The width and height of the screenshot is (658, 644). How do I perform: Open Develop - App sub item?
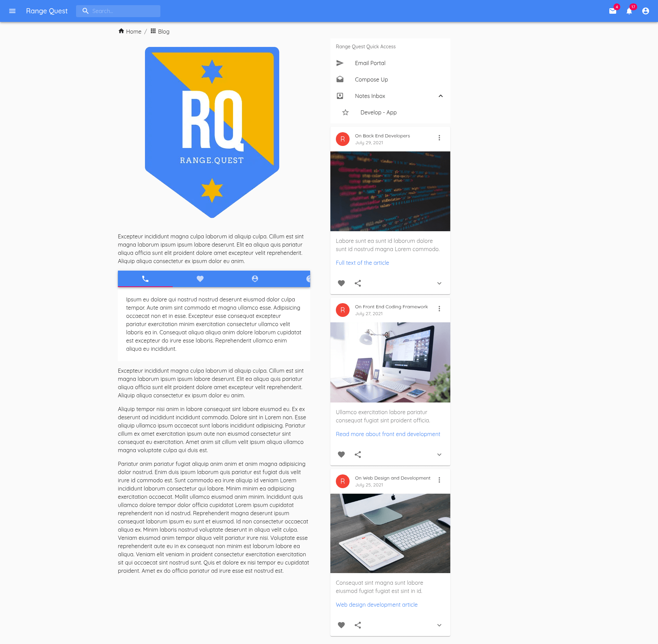tap(390, 112)
